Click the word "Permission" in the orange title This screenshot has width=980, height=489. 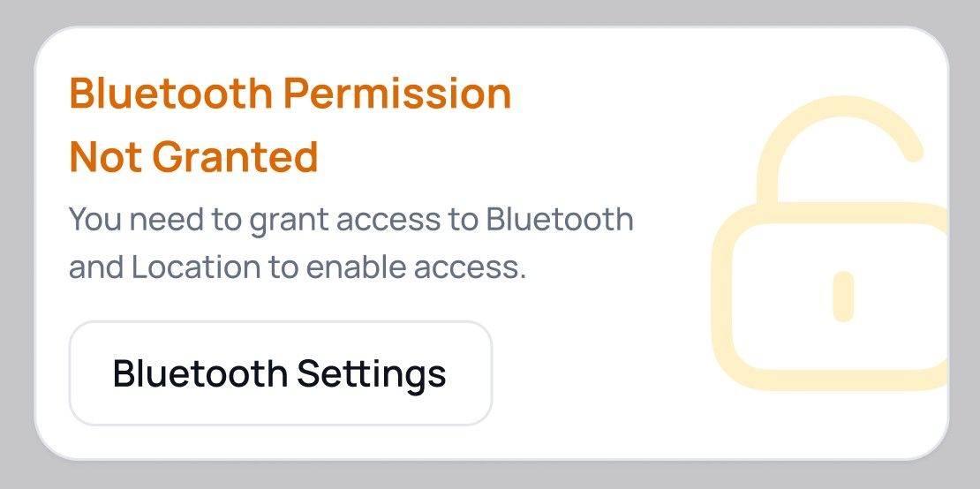[x=401, y=94]
